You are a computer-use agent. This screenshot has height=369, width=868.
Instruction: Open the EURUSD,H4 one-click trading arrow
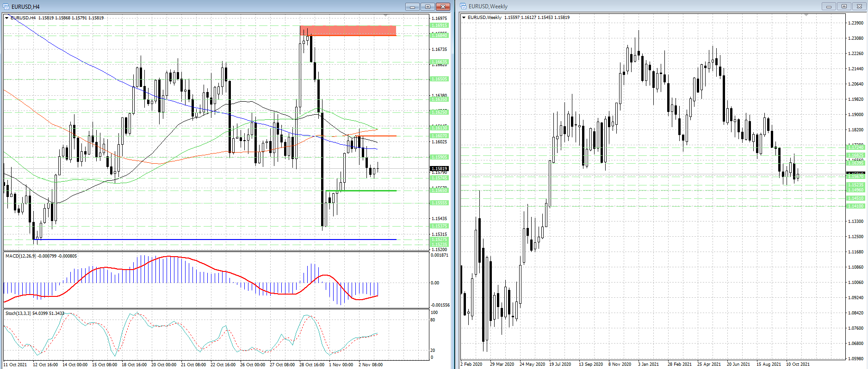7,18
